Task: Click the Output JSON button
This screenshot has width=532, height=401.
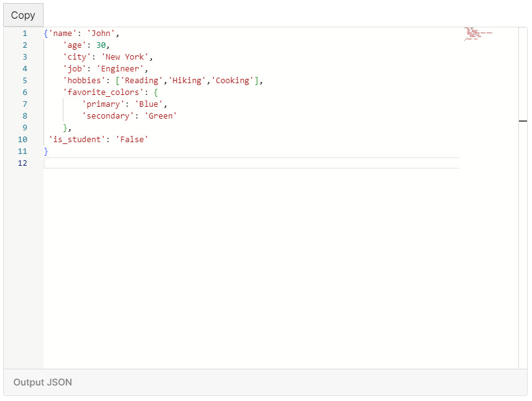Action: (42, 382)
